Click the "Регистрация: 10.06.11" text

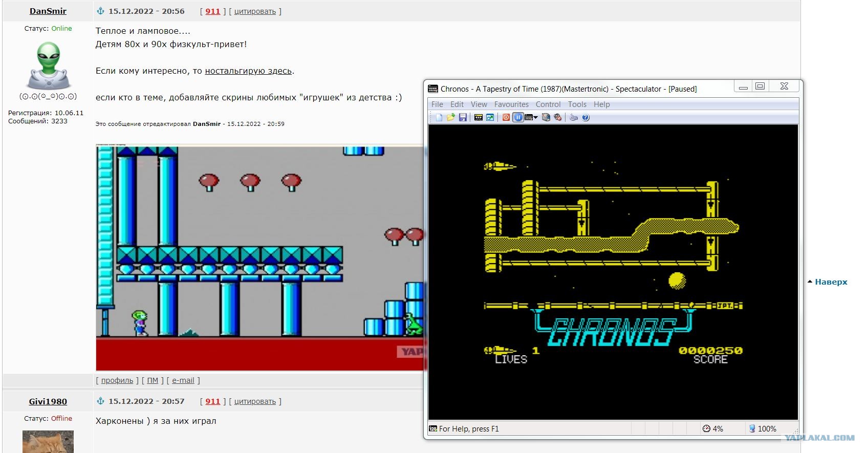pos(46,113)
